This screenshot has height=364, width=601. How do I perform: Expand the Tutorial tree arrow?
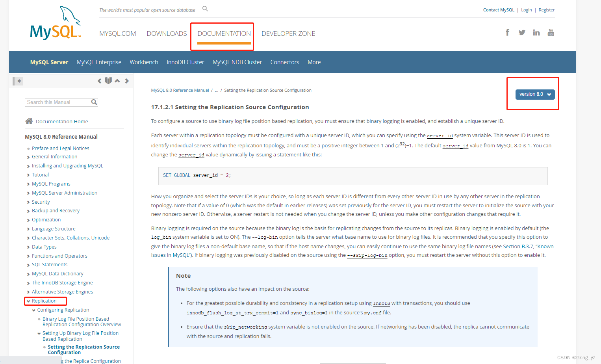(x=28, y=175)
